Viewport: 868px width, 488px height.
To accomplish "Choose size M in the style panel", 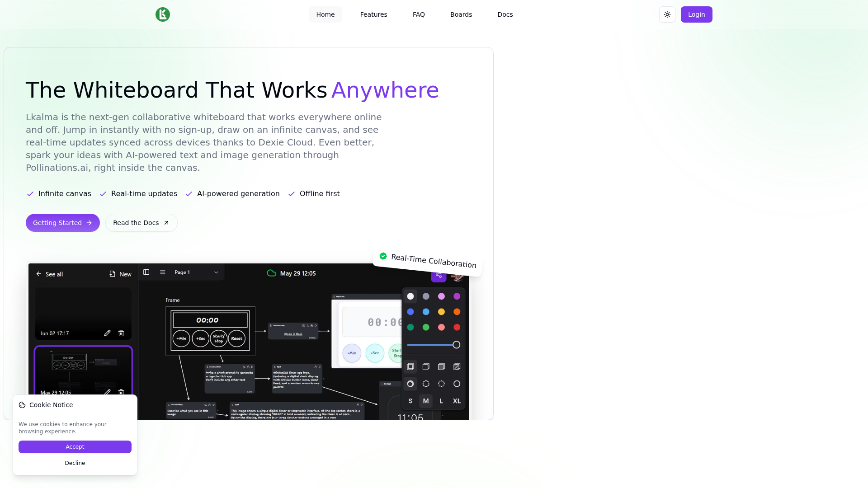I will click(426, 401).
